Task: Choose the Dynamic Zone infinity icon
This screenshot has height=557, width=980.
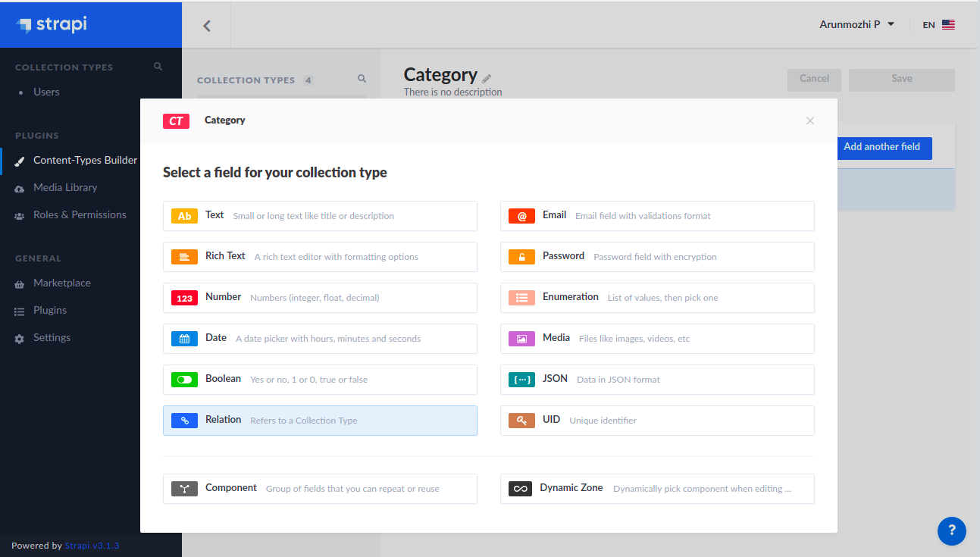Action: click(520, 489)
